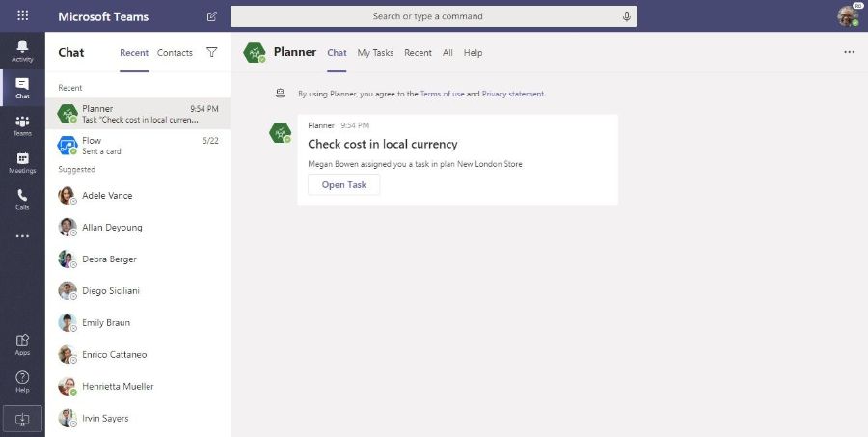Click the filter icon in Chat pane
Screen dimensions: 868x437
(212, 53)
